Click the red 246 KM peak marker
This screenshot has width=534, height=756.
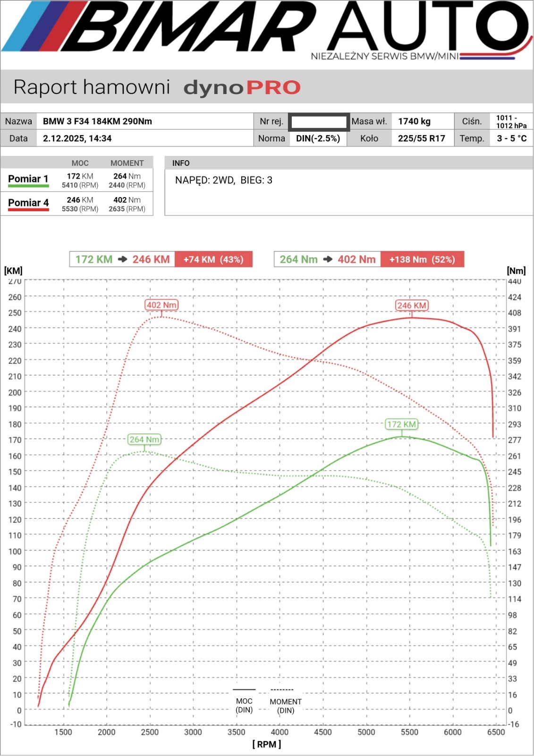pos(412,306)
